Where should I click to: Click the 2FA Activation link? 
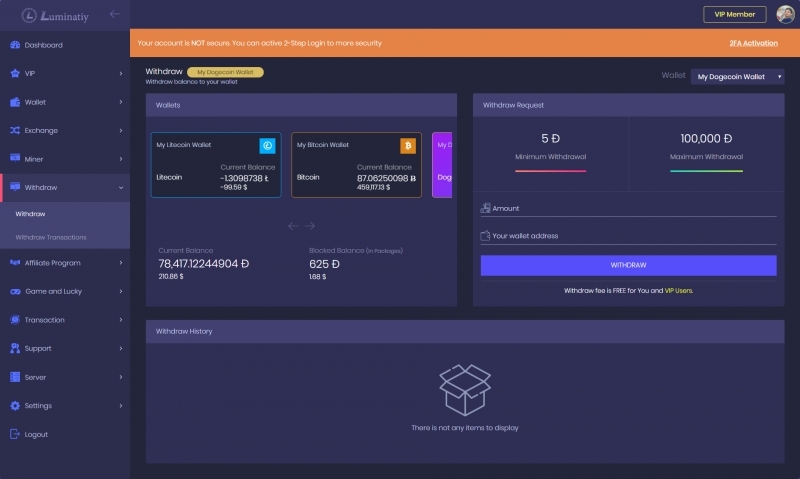753,43
